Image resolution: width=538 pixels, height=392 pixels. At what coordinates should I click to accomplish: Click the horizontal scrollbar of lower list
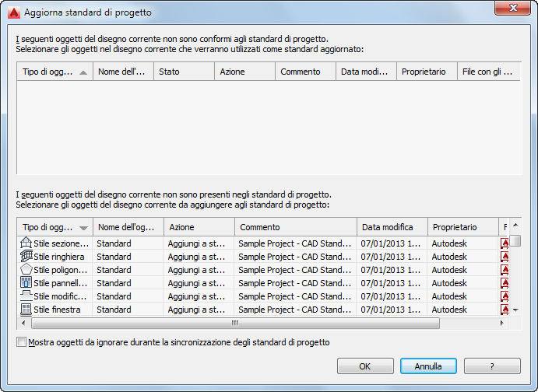234,323
